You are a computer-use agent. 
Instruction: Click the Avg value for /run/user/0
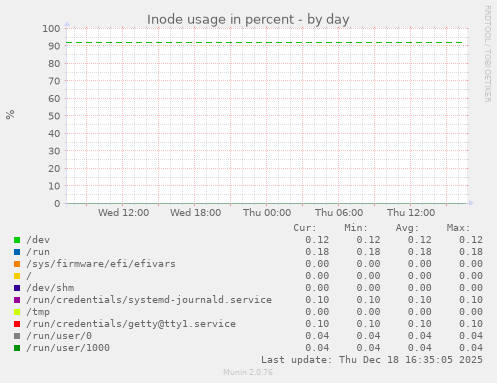point(419,336)
